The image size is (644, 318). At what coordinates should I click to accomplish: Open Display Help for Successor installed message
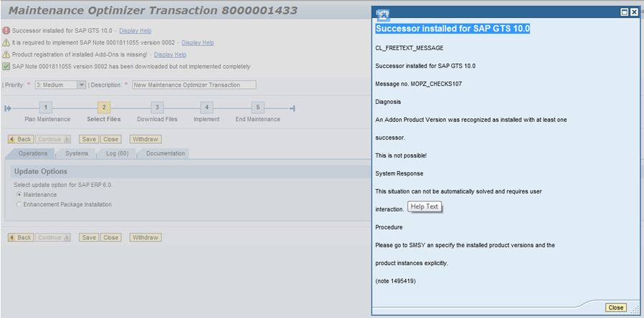click(x=135, y=31)
